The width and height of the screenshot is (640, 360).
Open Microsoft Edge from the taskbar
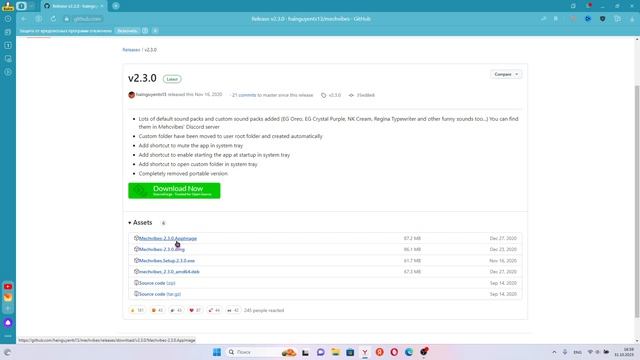pos(409,352)
